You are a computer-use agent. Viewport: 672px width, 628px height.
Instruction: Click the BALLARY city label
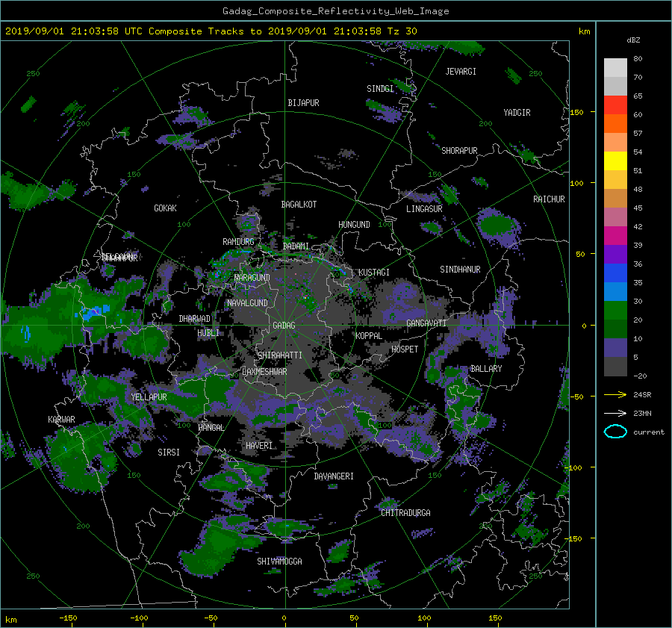tap(486, 369)
